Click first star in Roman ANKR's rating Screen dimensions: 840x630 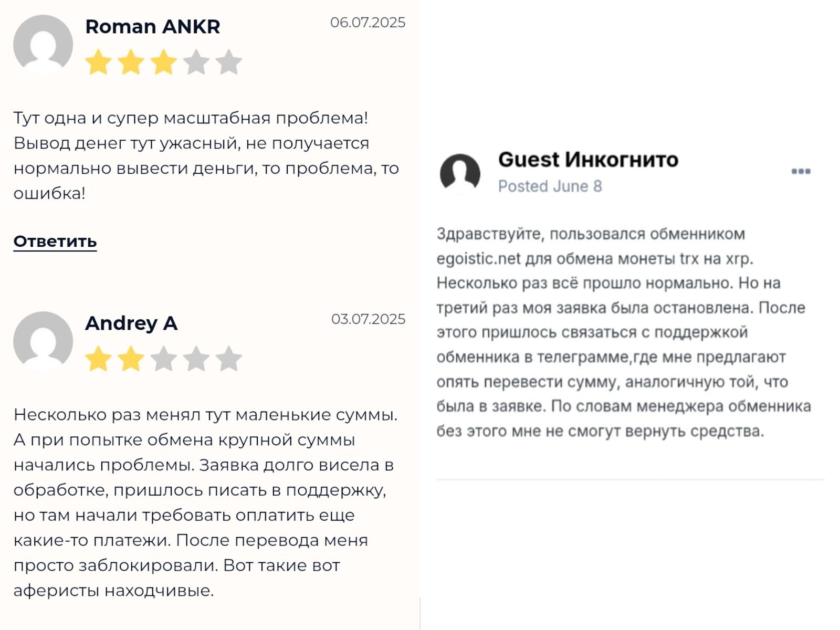pos(98,62)
